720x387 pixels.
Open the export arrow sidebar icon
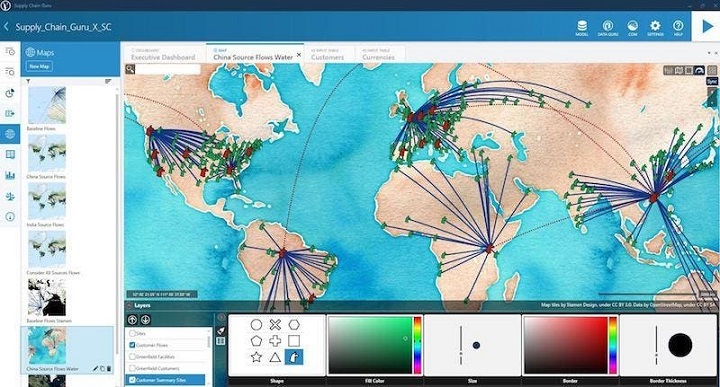click(x=10, y=113)
